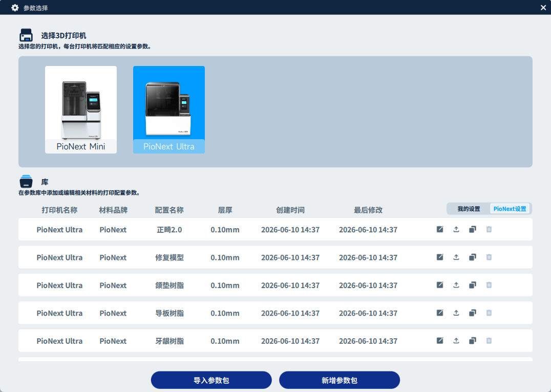
Task: Click creation time in 导板树脂 row
Action: 290,313
